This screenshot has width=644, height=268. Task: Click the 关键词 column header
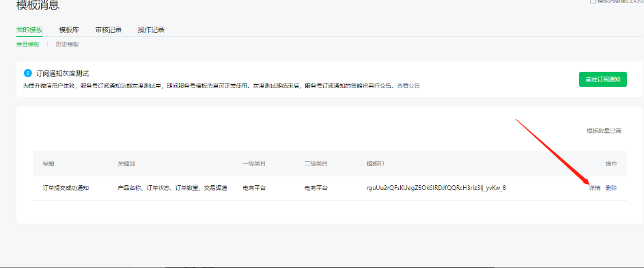(126, 163)
